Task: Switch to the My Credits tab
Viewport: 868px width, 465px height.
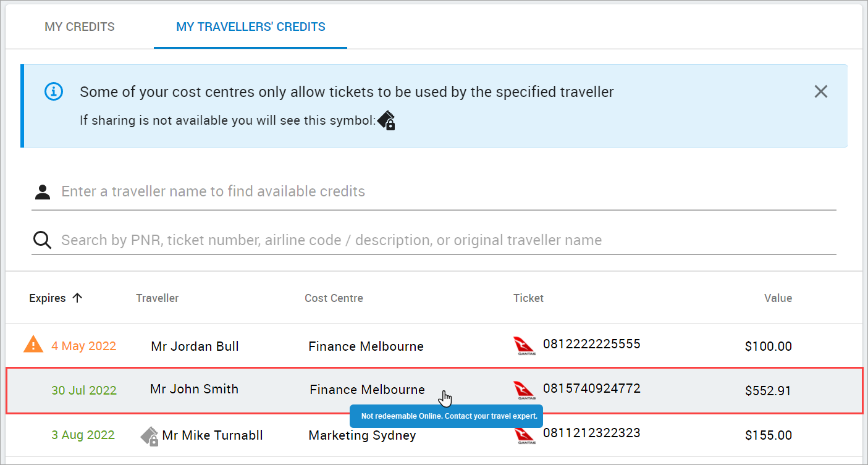Action: [80, 27]
